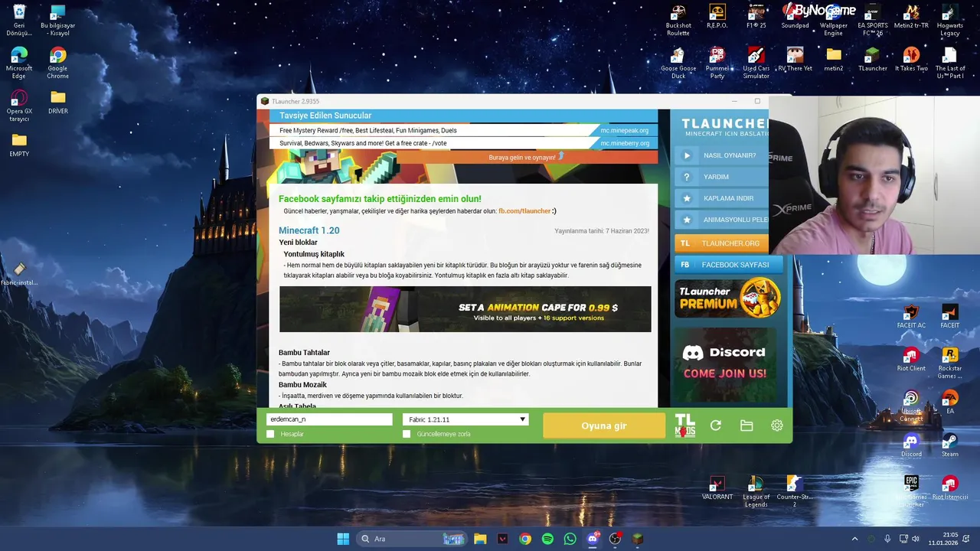This screenshot has height=551, width=980.
Task: Open WhatsApp from the taskbar
Action: (x=570, y=539)
